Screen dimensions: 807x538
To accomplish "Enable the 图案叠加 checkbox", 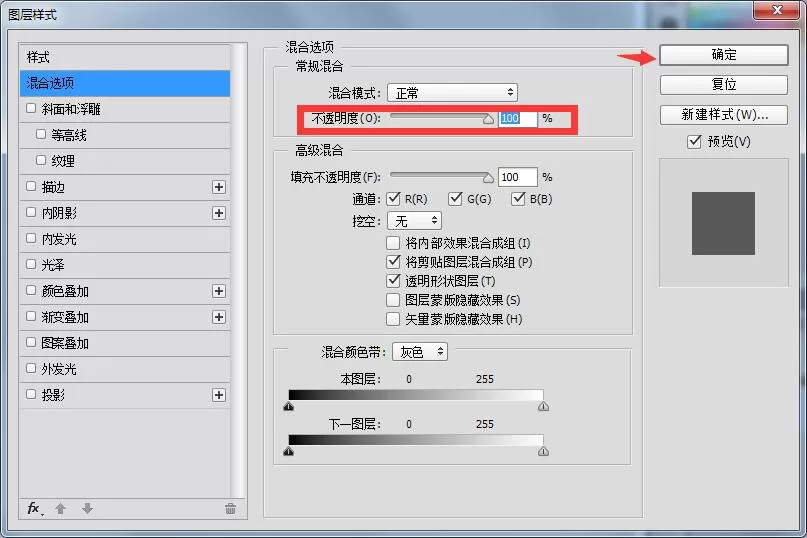I will coord(31,342).
